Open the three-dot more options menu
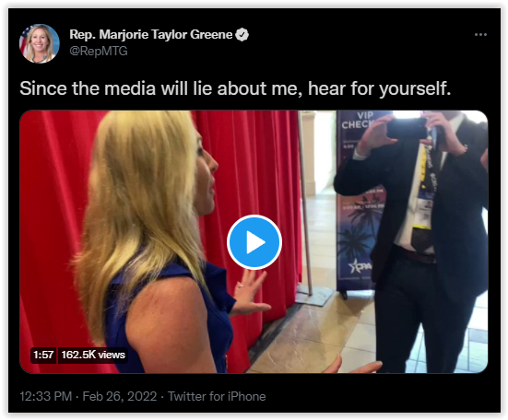This screenshot has height=420, width=508. tap(480, 35)
